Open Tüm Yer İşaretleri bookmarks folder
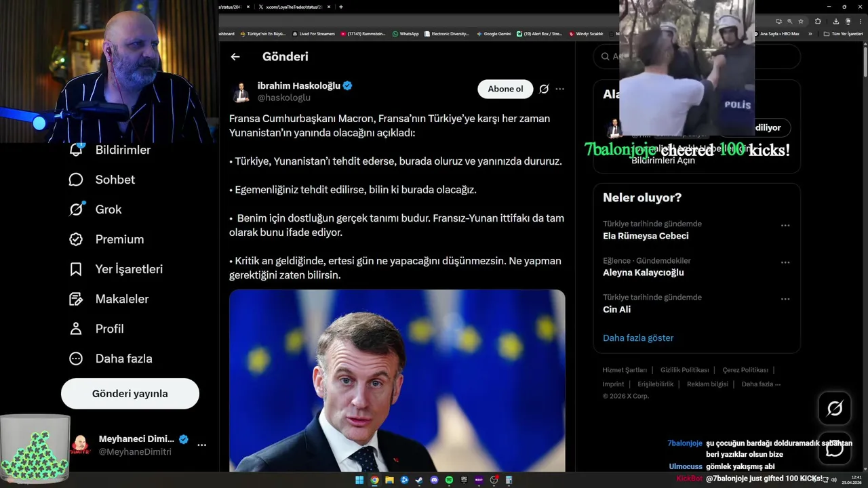Viewport: 868px width, 488px height. coord(843,33)
